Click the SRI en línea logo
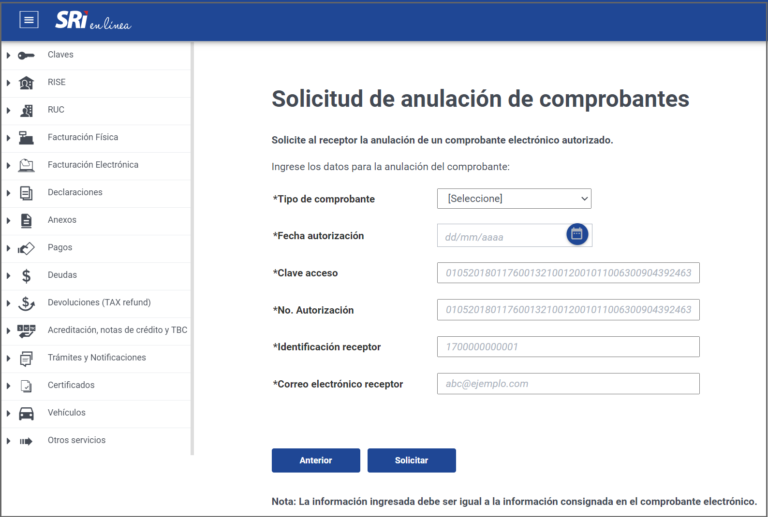The image size is (768, 517). [x=93, y=21]
